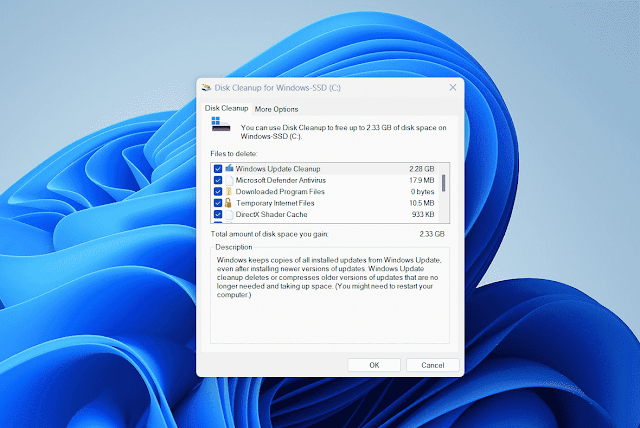
Task: Uncheck the DirectX Shader Cache checkbox
Action: (218, 215)
